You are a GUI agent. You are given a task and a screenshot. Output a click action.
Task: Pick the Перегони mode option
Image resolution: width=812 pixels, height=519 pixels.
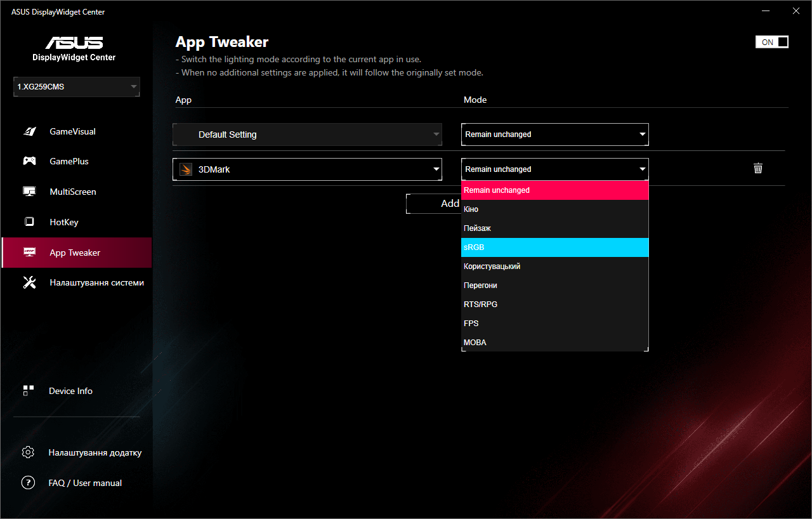[x=555, y=286]
